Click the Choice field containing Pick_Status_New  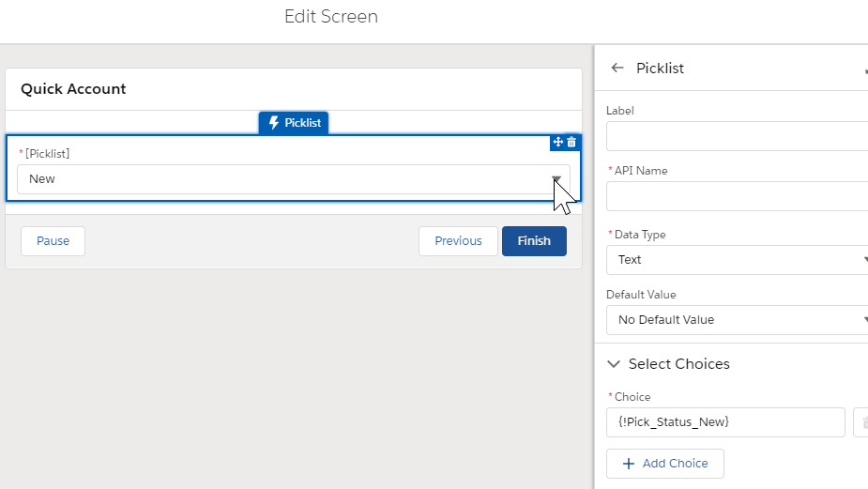pyautogui.click(x=725, y=422)
